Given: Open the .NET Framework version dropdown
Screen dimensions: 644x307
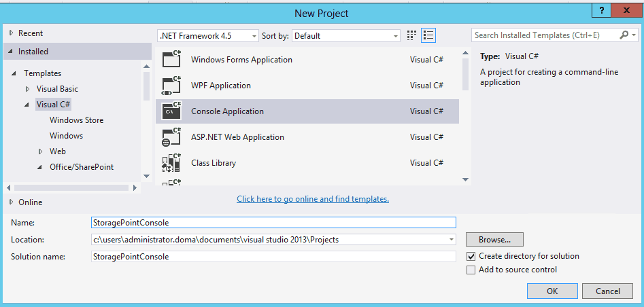Looking at the screenshot, I should pos(208,35).
